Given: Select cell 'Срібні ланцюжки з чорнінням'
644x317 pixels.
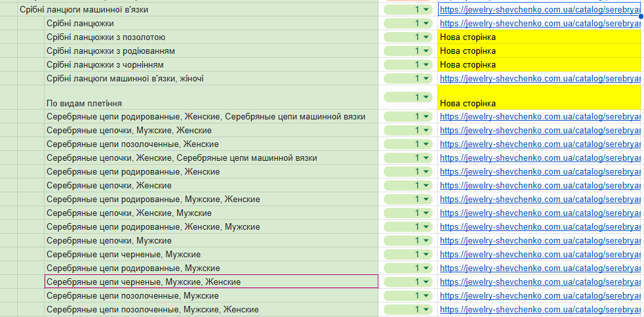Looking at the screenshot, I should click(212, 64).
